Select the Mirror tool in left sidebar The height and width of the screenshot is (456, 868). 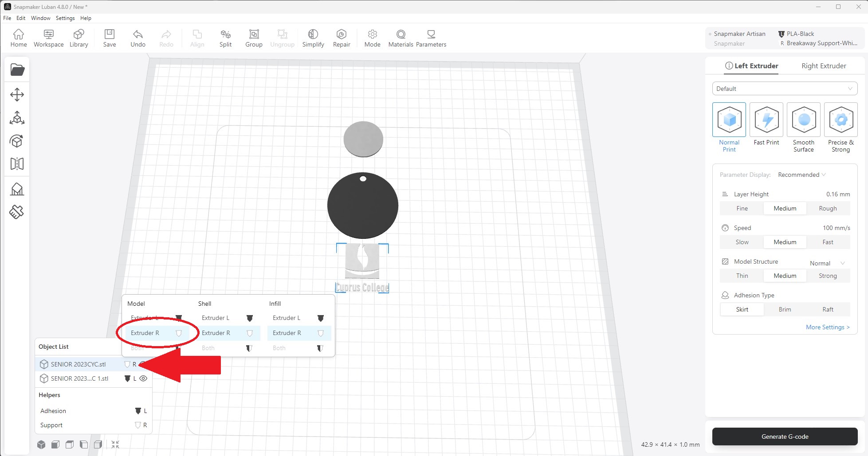[x=17, y=164]
